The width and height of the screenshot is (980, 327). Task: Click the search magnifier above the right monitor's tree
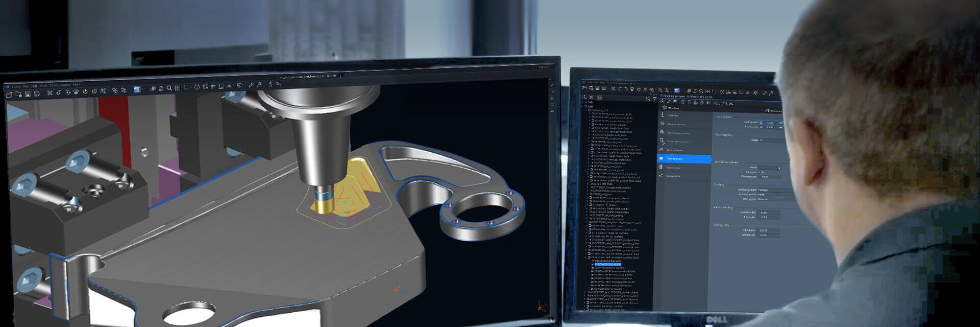(648, 99)
